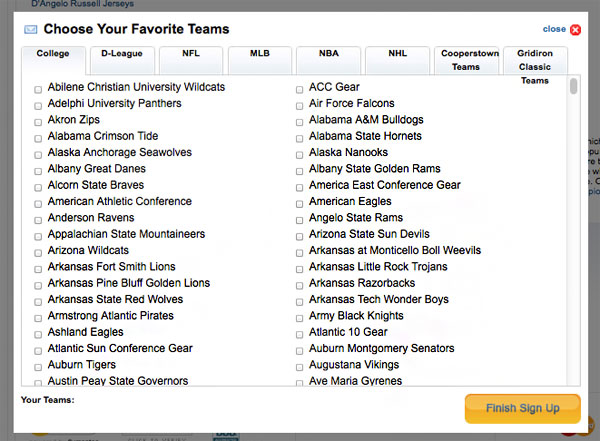Select the NBA tab
Screen dimensions: 600x441
click(x=327, y=57)
